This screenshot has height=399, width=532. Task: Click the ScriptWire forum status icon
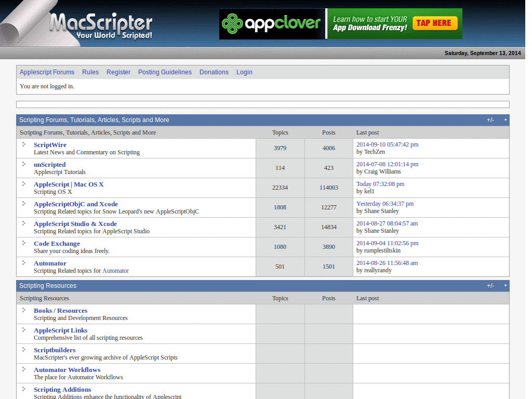pos(24,144)
